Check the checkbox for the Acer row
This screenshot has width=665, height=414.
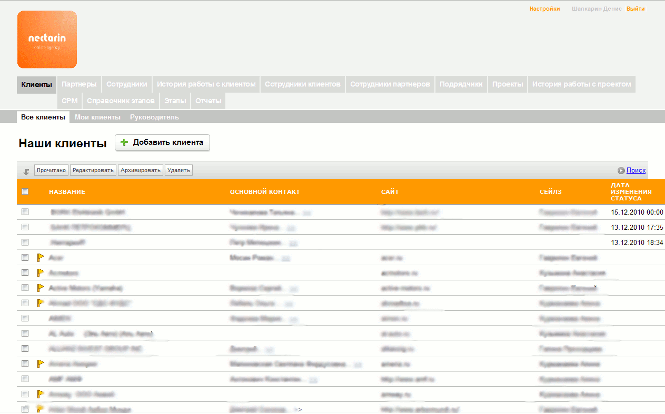click(25, 257)
